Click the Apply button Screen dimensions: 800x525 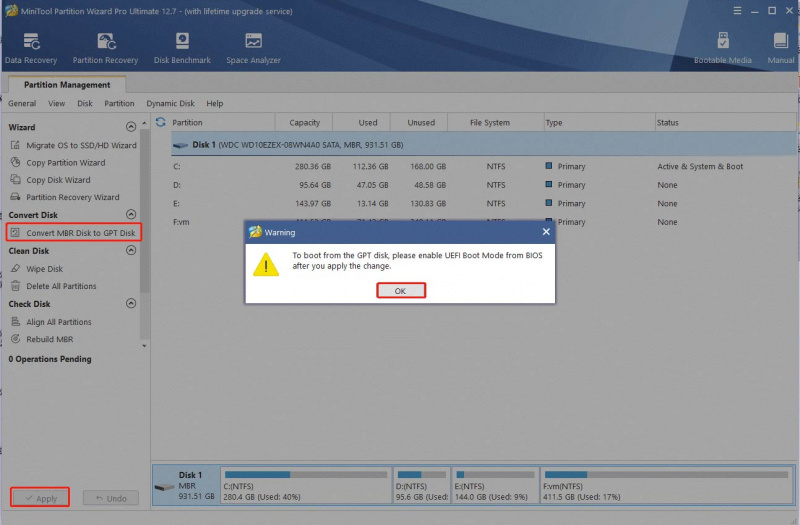(40, 498)
